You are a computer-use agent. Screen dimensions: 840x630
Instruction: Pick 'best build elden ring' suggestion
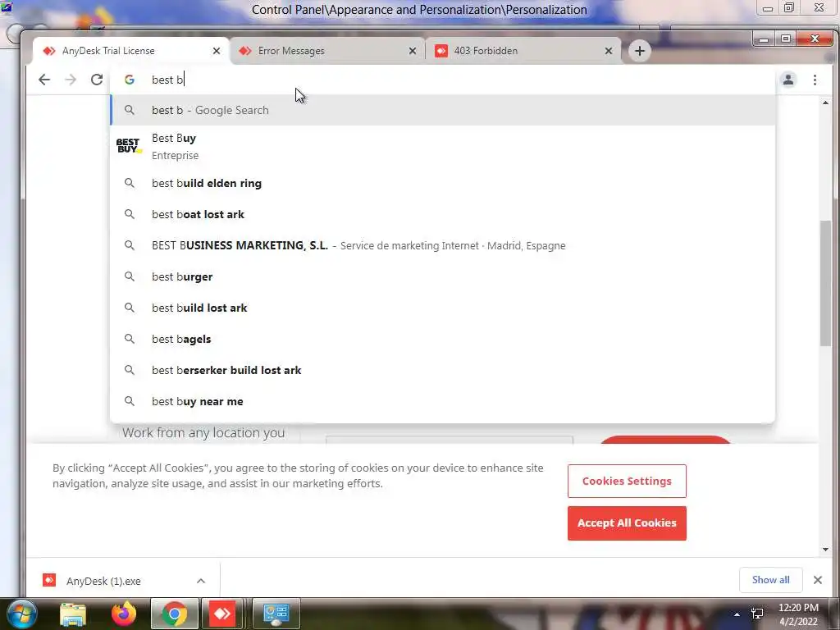[442, 183]
